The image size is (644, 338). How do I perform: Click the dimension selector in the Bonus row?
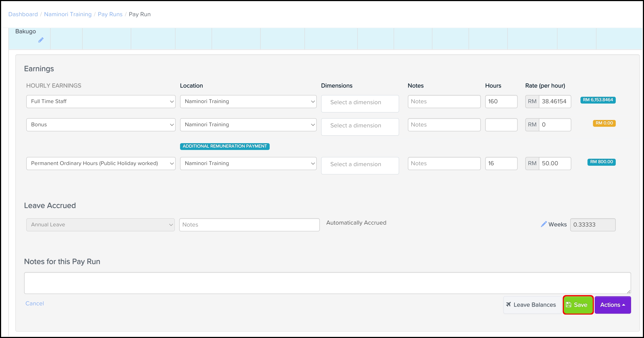[359, 126]
